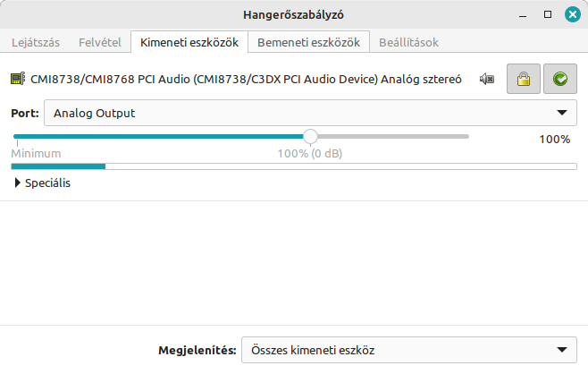Screen dimensions: 588x374
Task: Open the Megjelenítés dropdown
Action: [409, 350]
